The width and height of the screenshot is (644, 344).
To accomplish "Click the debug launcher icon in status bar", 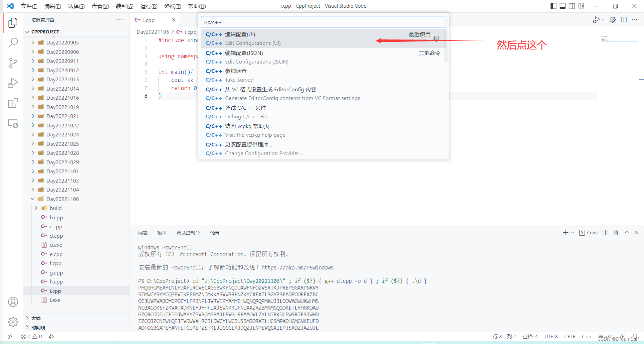I will [51, 336].
